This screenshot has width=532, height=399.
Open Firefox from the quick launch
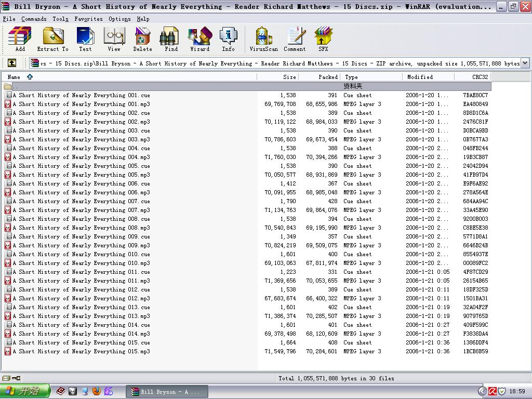(96, 391)
